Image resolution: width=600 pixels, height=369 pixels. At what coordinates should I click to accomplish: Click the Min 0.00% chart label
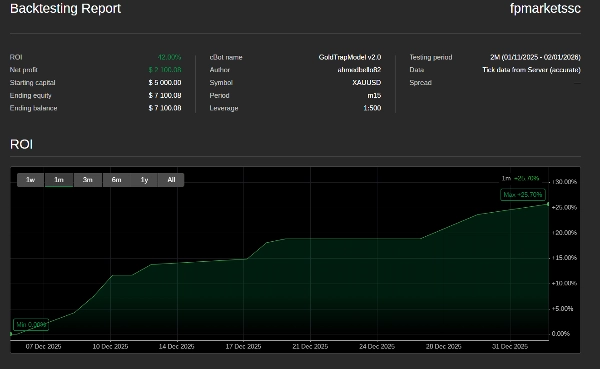click(31, 325)
